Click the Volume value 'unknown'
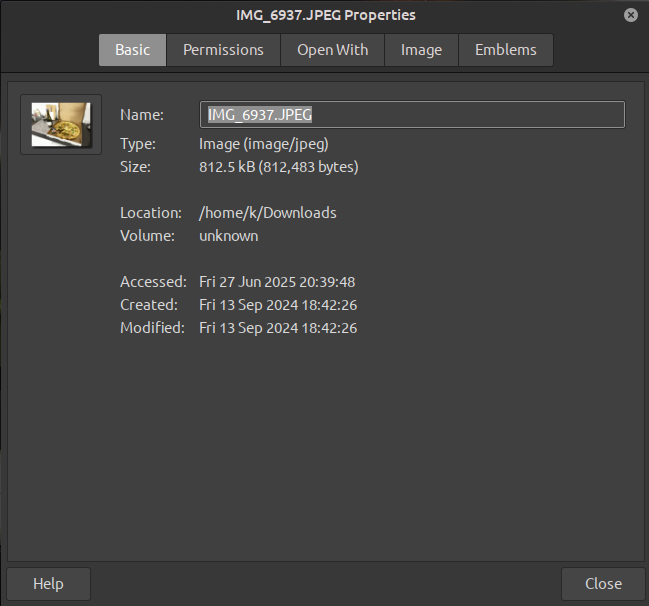Viewport: 649px width, 606px height. tap(228, 236)
